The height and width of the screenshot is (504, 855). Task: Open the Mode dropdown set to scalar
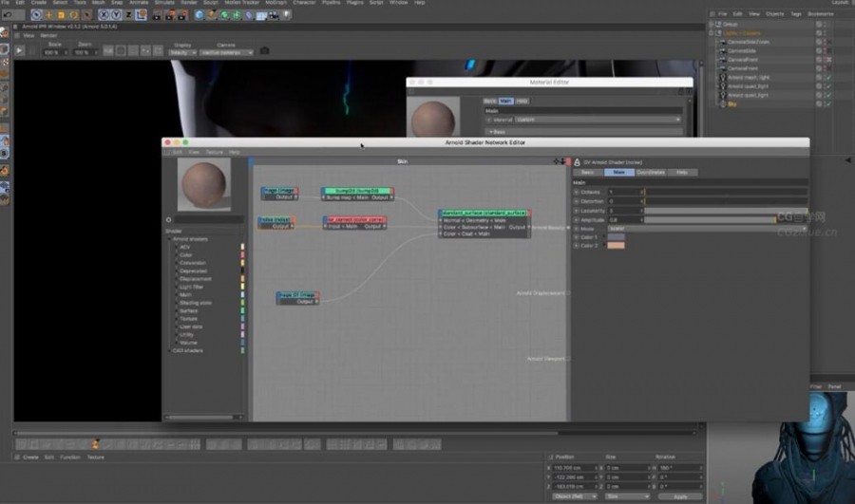click(707, 229)
